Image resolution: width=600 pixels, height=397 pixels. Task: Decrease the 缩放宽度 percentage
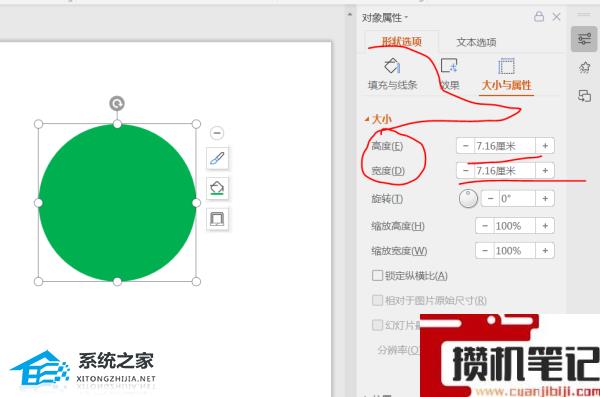pyautogui.click(x=485, y=251)
